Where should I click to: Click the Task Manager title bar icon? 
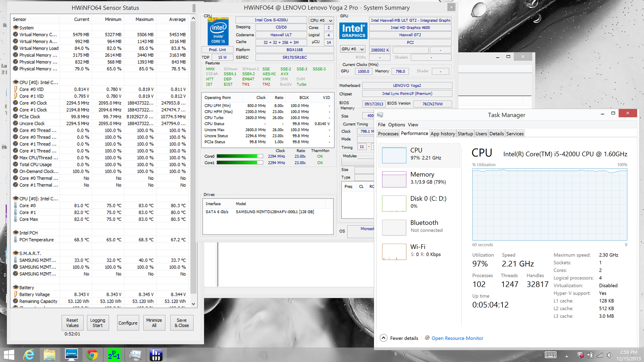[380, 115]
